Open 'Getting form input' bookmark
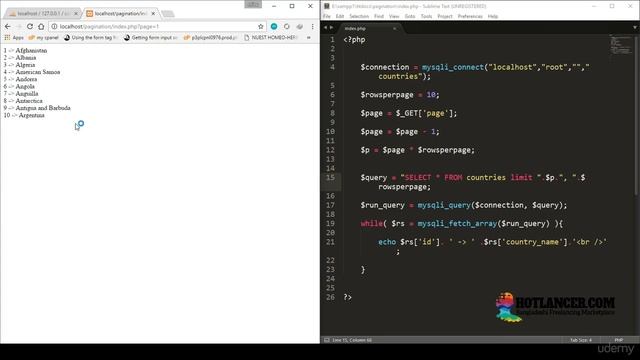Image resolution: width=640 pixels, height=360 pixels. pyautogui.click(x=150, y=38)
